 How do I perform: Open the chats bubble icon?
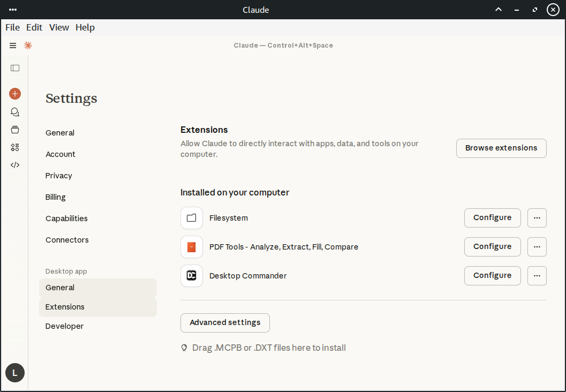[15, 112]
